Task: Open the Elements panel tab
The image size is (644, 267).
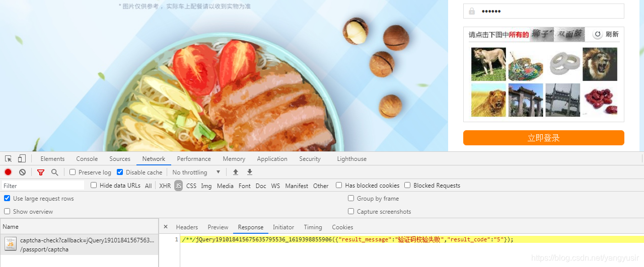Action: click(x=52, y=159)
